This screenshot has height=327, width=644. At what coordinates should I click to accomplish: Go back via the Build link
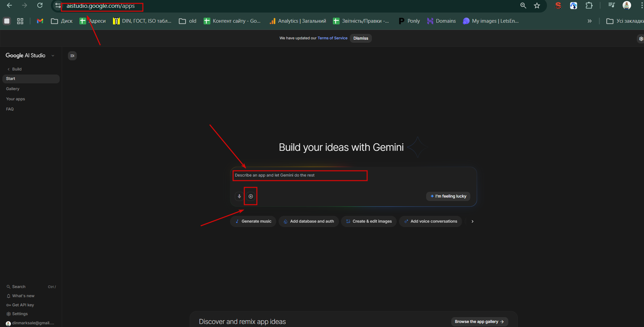coord(14,69)
